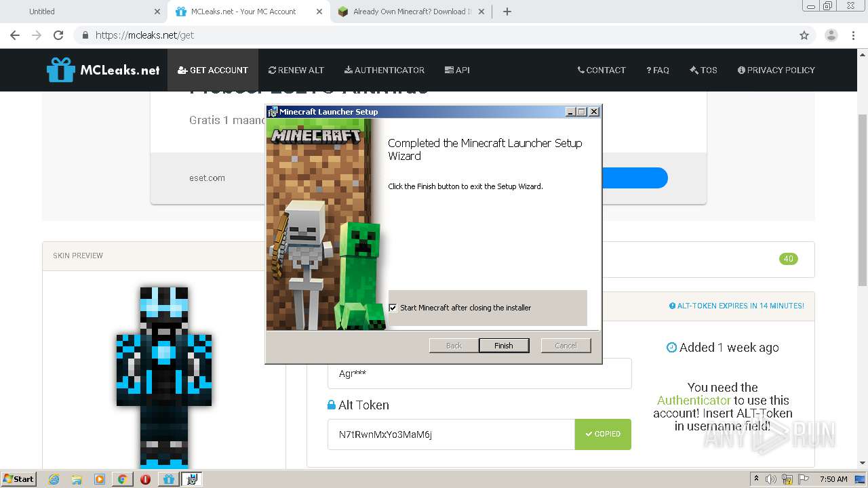
Task: Open the Authenticator download page
Action: tap(384, 70)
